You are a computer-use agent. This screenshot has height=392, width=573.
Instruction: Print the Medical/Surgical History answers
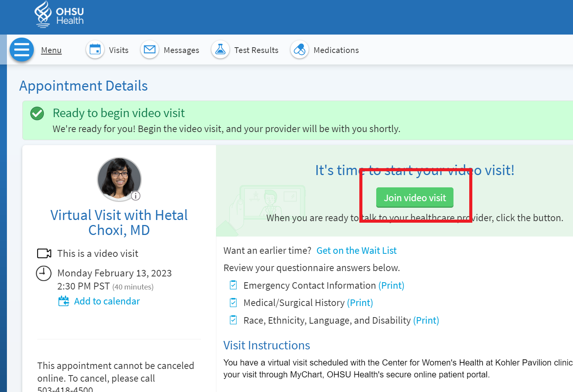tap(360, 303)
